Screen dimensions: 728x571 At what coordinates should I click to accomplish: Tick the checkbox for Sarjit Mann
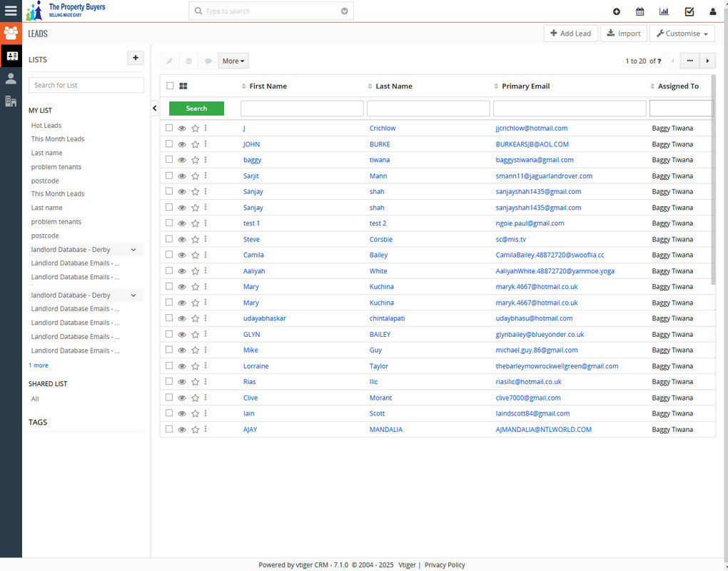point(169,176)
